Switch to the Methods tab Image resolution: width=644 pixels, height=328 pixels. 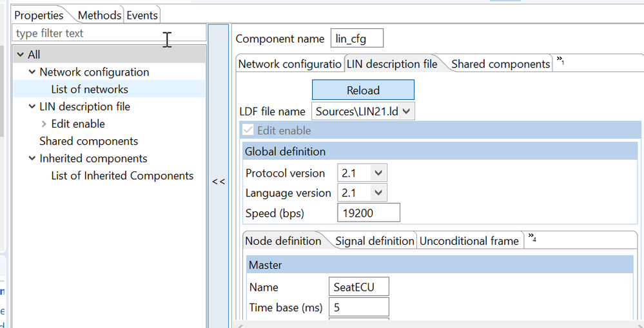click(x=99, y=15)
